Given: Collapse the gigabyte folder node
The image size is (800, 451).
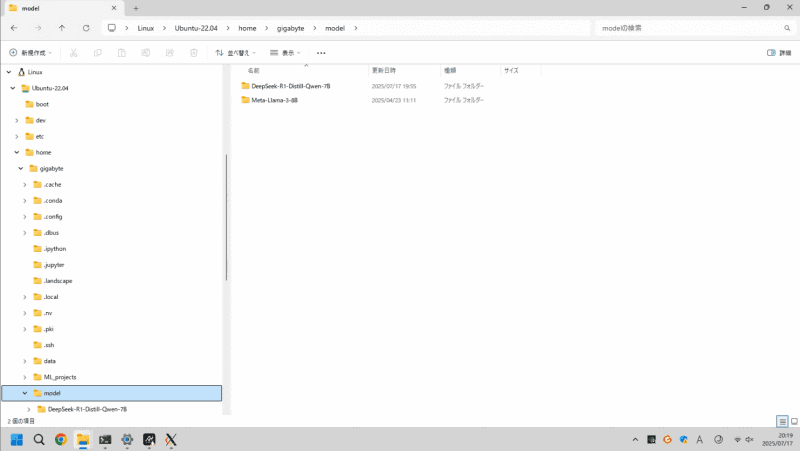Looking at the screenshot, I should click(21, 168).
